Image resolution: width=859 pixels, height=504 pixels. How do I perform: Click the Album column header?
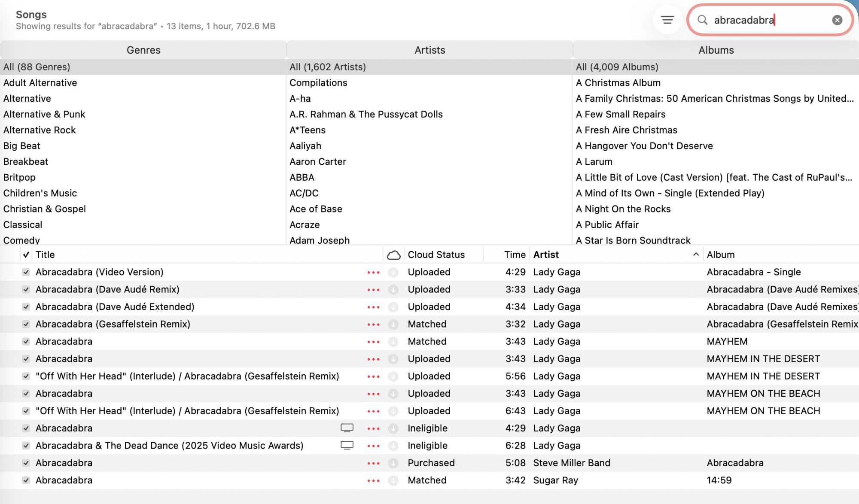point(721,255)
